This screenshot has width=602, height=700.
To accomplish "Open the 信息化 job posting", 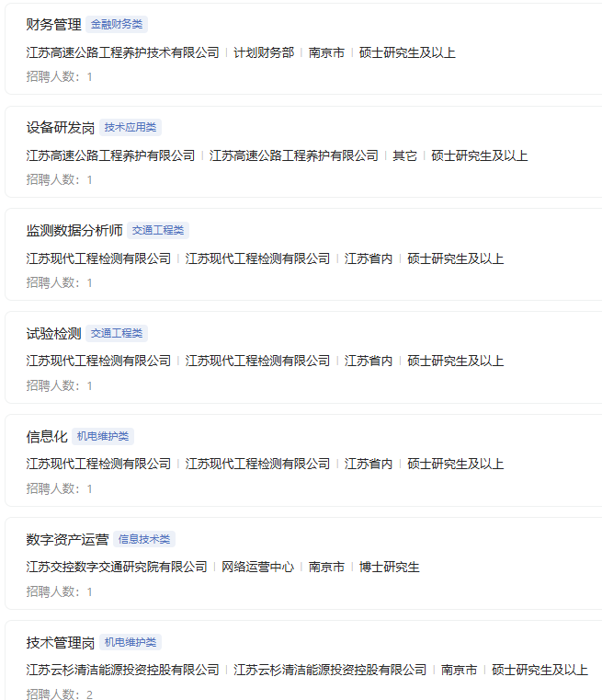I will [x=46, y=437].
